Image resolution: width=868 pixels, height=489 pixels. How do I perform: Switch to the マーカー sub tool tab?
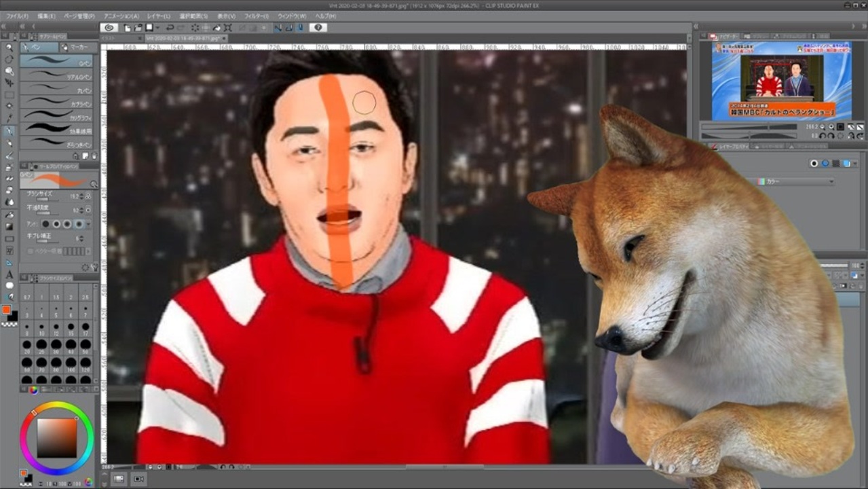(76, 48)
